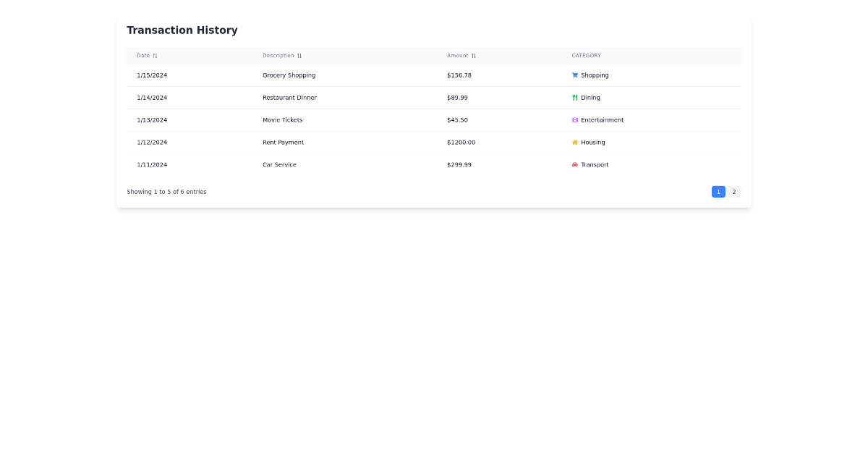This screenshot has height=456, width=868.
Task: Click the Showing 1 to 5 of 6 entries text
Action: click(x=166, y=191)
